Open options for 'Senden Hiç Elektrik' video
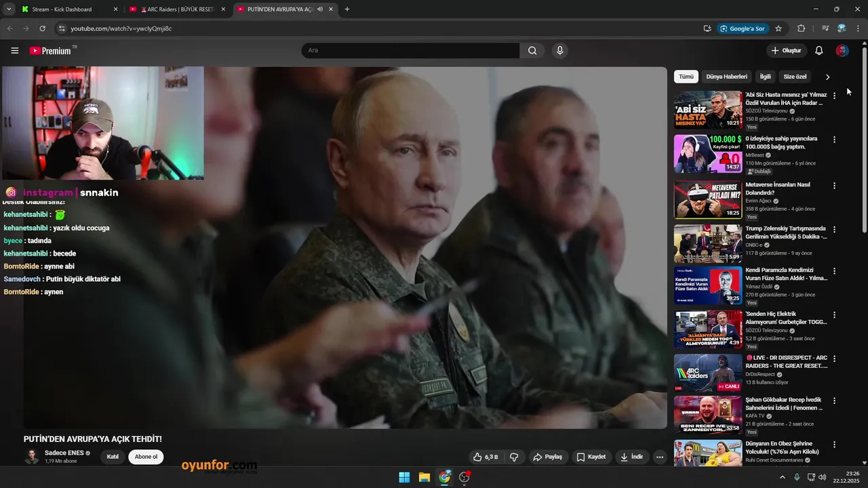Viewport: 868px width, 488px height. 834,315
